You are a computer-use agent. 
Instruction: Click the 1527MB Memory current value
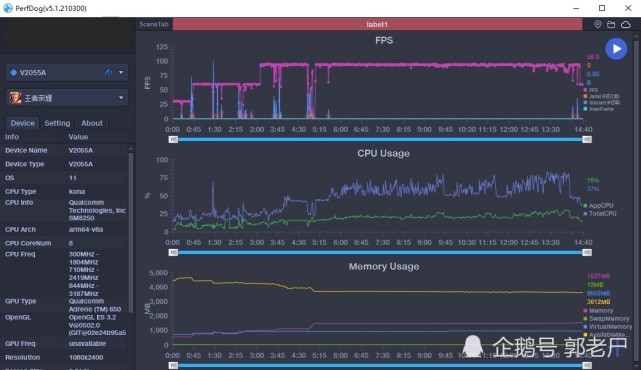[598, 276]
